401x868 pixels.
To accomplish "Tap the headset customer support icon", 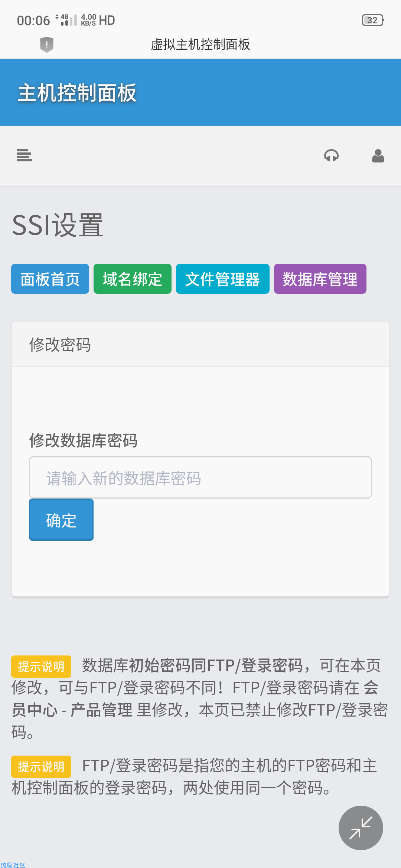I will click(x=331, y=155).
